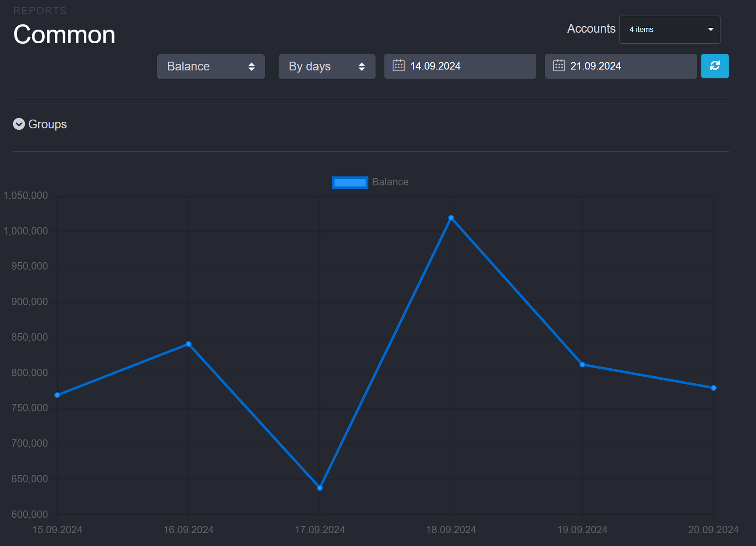Click Accounts dropdown caret arrow
The image size is (756, 546).
(710, 29)
